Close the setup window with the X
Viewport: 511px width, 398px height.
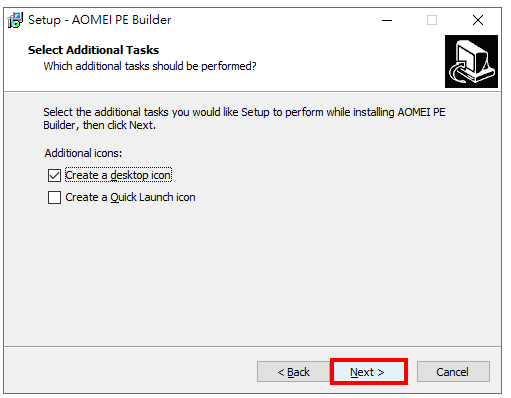pos(478,20)
